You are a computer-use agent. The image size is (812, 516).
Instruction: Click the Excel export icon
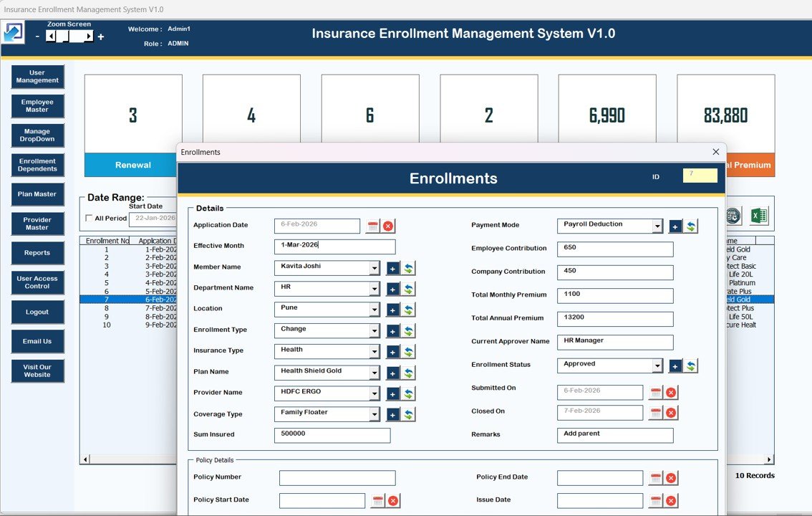[x=758, y=216]
